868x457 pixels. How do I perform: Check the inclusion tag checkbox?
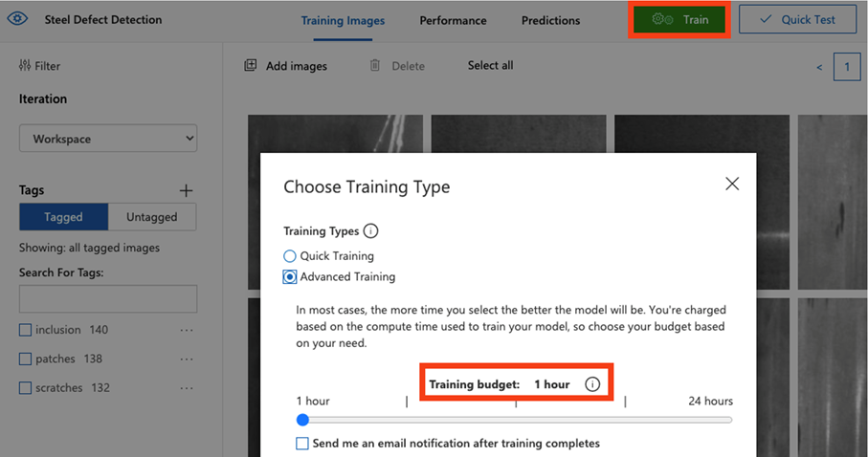click(x=26, y=330)
